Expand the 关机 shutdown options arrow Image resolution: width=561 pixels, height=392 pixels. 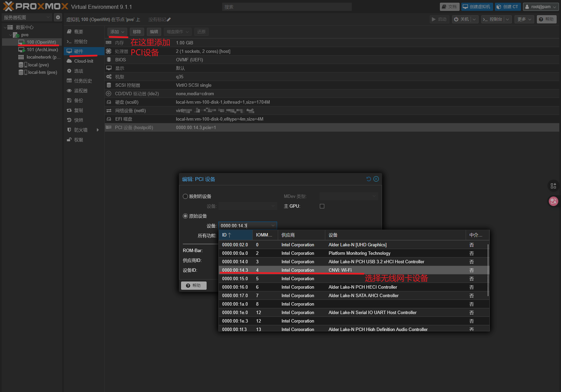point(475,19)
